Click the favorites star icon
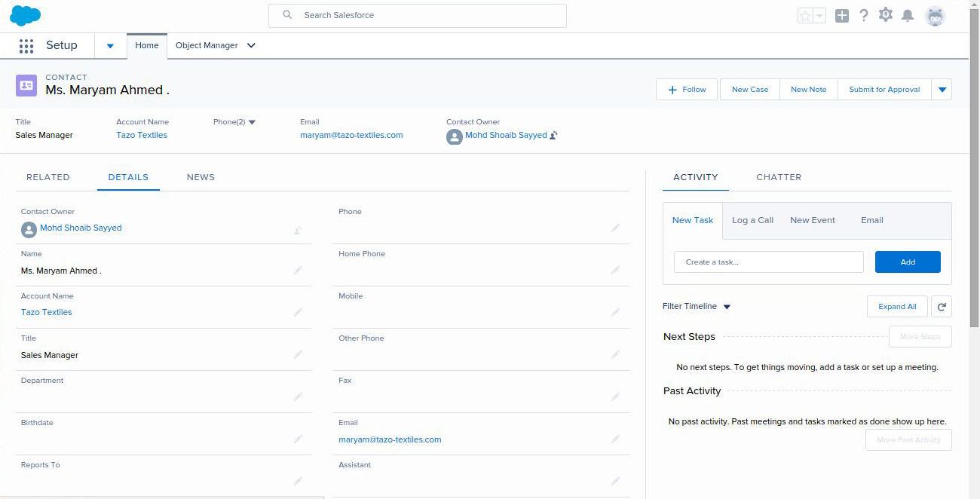The width and height of the screenshot is (980, 499). tap(805, 16)
